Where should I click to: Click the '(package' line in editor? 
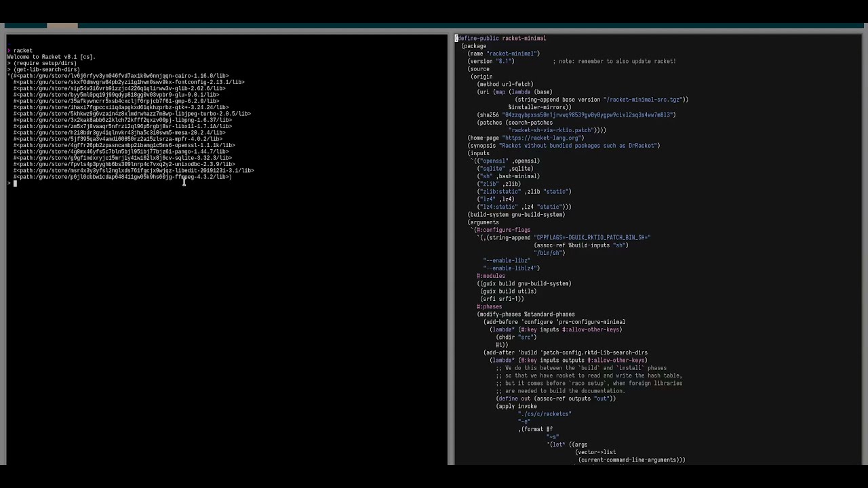coord(474,46)
